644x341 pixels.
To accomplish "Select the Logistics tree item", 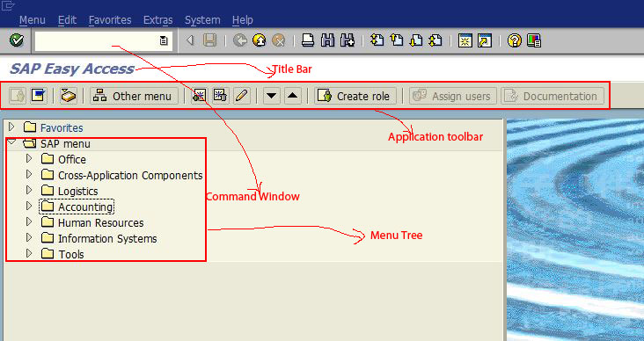I will [70, 191].
